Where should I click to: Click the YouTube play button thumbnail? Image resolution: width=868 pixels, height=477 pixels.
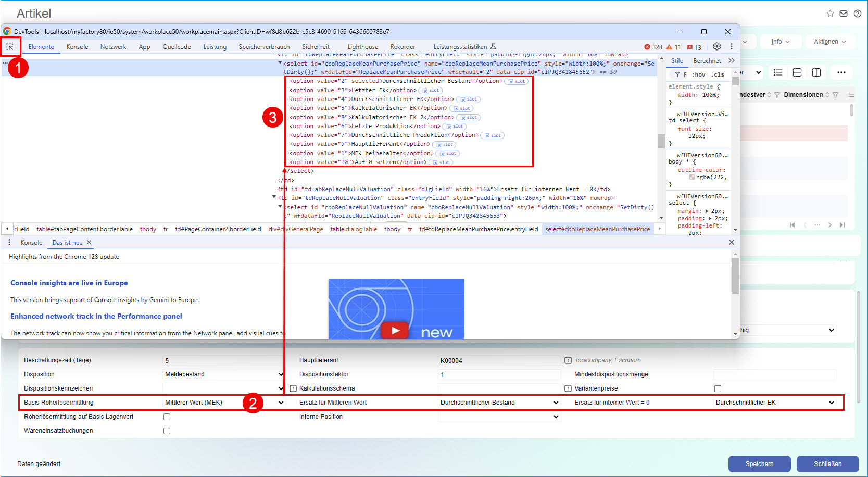[396, 330]
